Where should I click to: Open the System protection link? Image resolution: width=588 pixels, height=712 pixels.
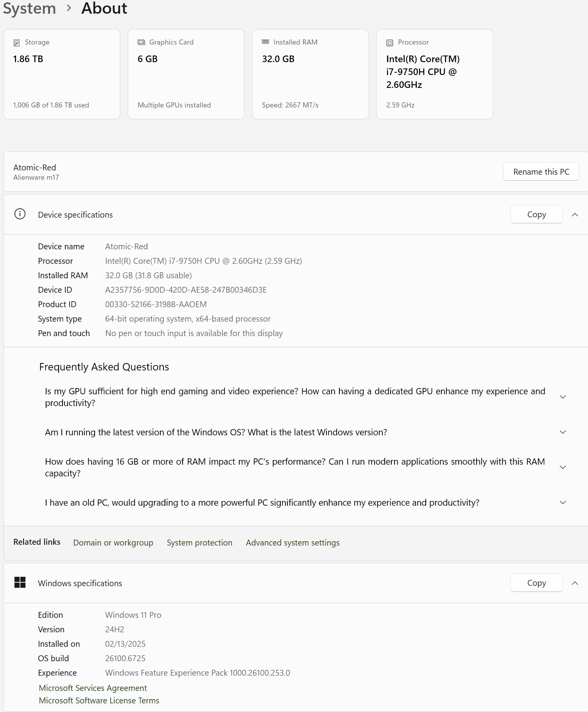click(x=199, y=543)
